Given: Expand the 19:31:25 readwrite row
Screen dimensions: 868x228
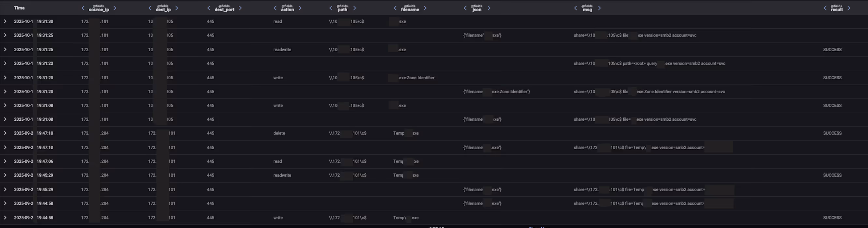Looking at the screenshot, I should point(5,49).
